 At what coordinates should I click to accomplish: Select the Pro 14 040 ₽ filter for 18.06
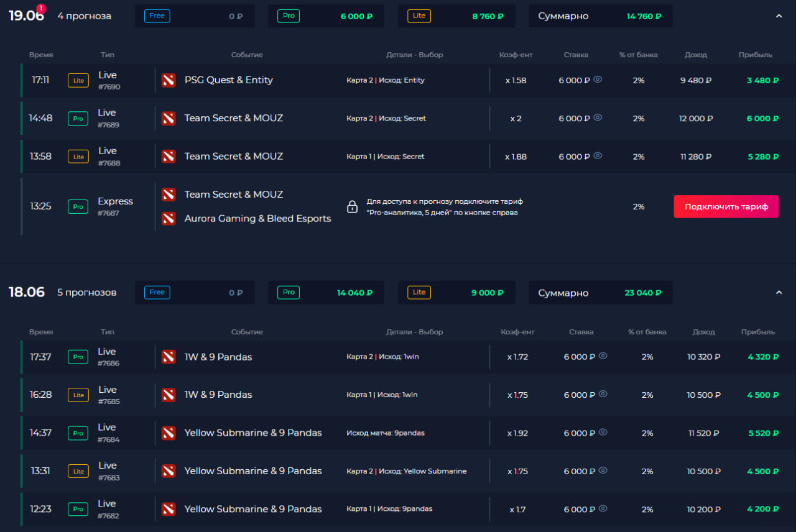coord(326,293)
